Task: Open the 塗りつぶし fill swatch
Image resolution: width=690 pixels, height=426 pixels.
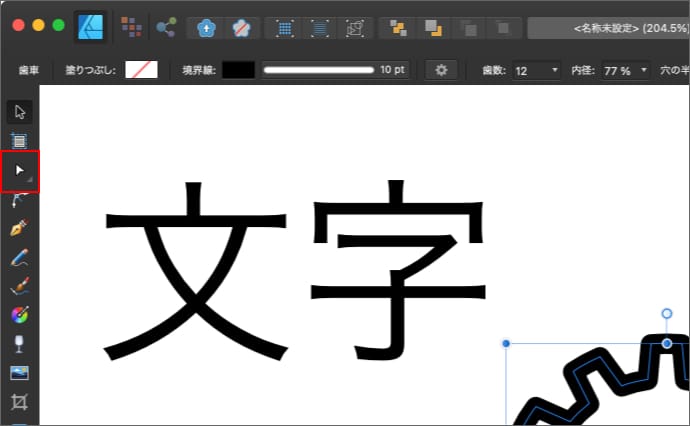Action: pyautogui.click(x=142, y=71)
